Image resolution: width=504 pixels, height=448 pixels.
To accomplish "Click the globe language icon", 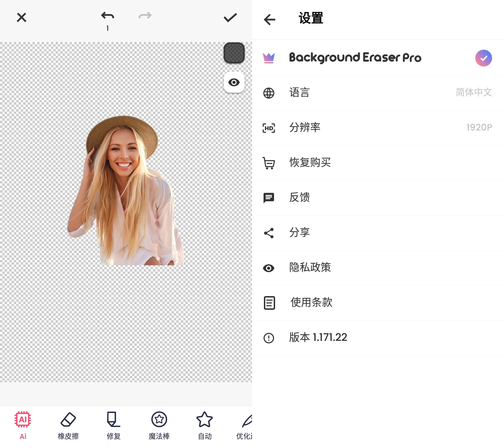I will coord(269,93).
